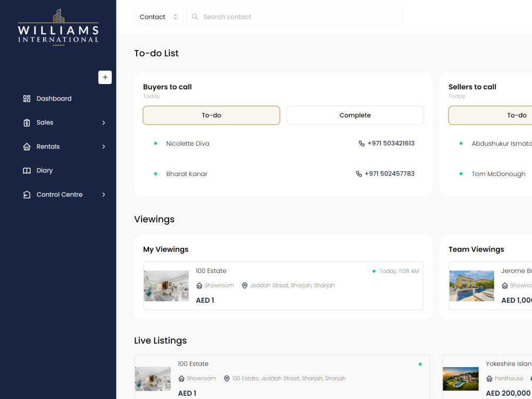Screen dimensions: 532x399
Task: Click the Live Listings heading
Action: click(x=161, y=340)
